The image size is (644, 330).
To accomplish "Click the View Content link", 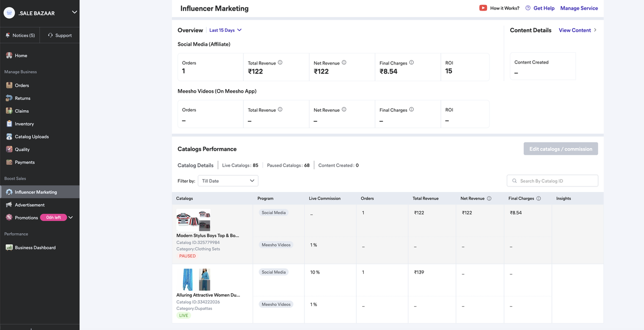I will 575,30.
